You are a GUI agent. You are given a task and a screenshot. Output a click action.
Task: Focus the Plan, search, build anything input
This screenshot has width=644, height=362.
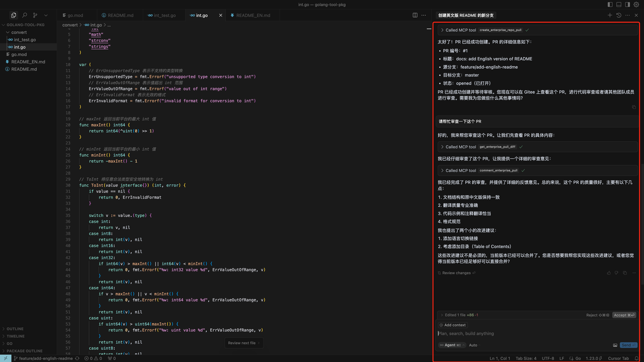[537, 333]
